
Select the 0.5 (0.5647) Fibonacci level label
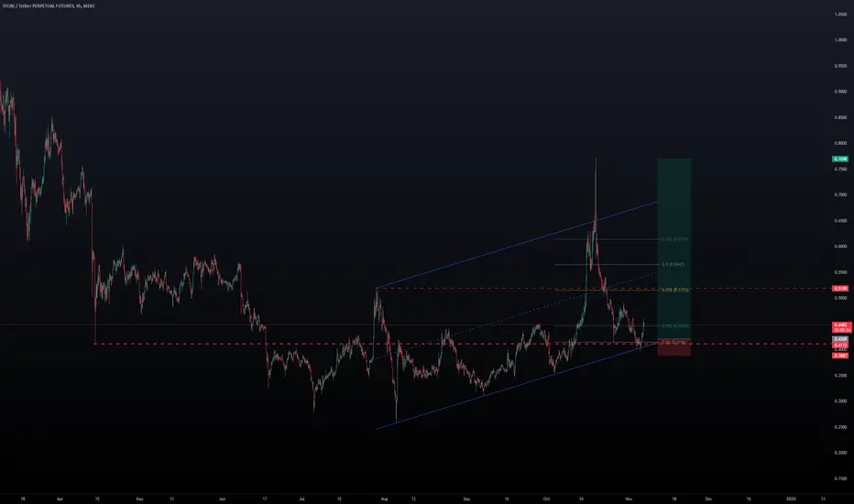tap(673, 264)
